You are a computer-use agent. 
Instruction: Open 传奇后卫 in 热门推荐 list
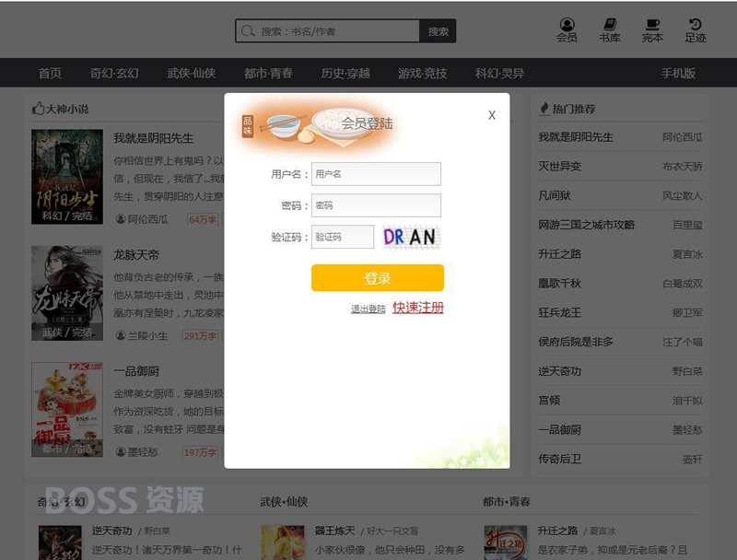(559, 459)
